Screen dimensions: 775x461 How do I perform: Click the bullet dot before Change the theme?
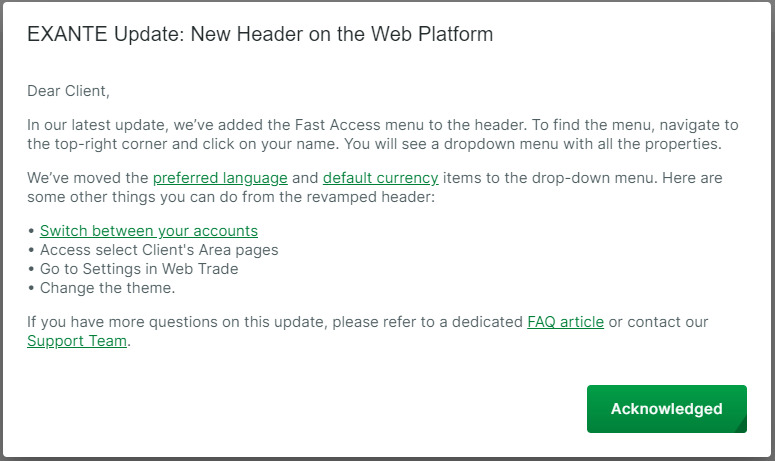pyautogui.click(x=31, y=288)
